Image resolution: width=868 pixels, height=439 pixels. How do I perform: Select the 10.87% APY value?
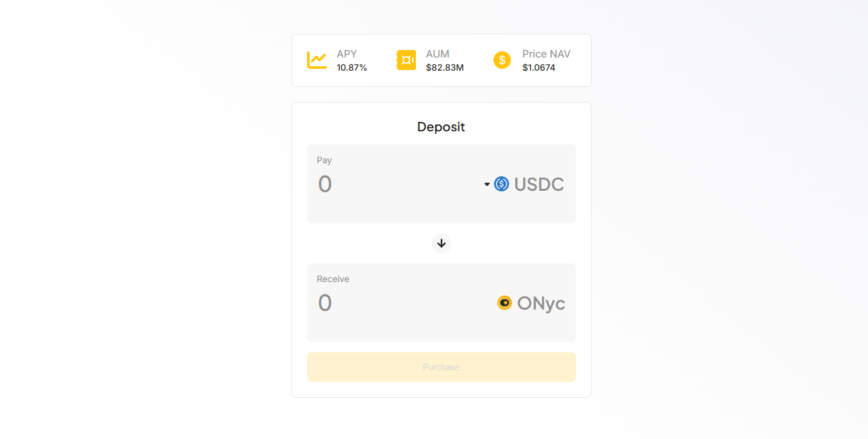pos(352,68)
